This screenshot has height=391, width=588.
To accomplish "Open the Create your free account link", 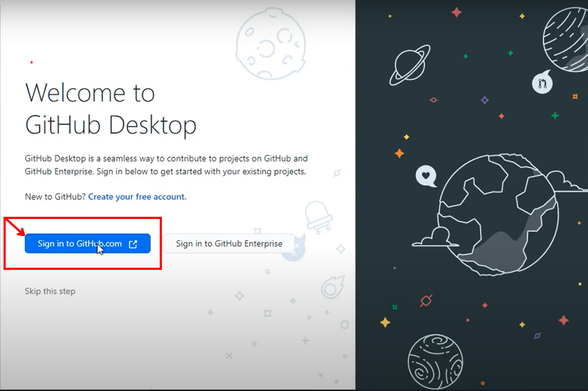I will tap(137, 197).
